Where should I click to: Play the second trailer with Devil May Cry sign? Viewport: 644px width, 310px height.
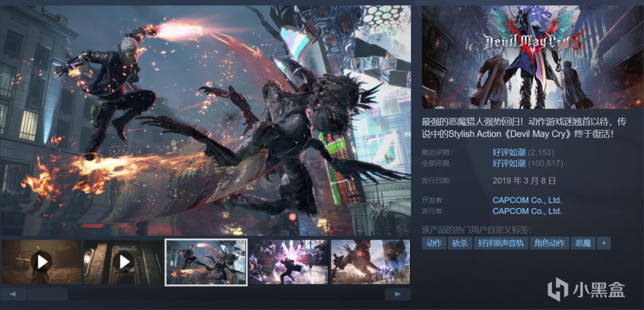[x=123, y=262]
